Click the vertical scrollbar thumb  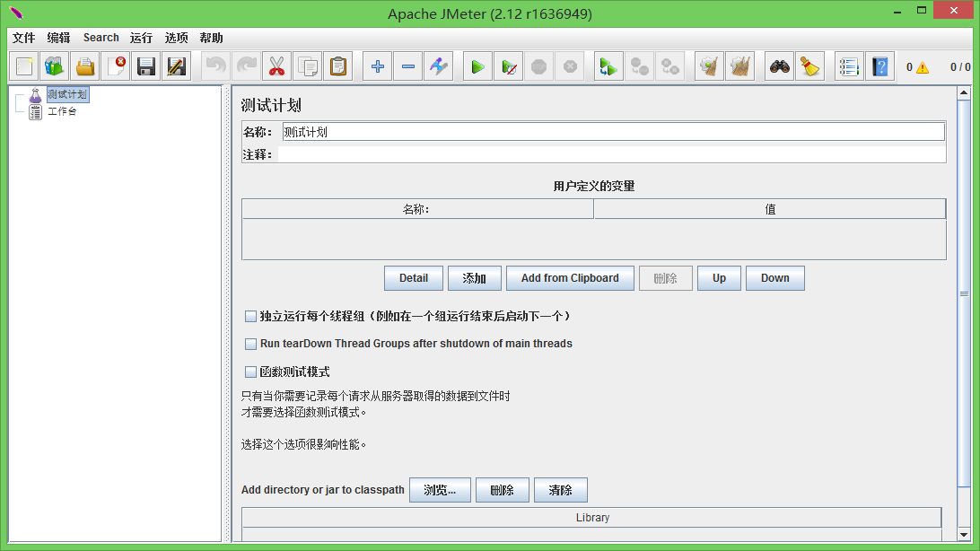[964, 293]
